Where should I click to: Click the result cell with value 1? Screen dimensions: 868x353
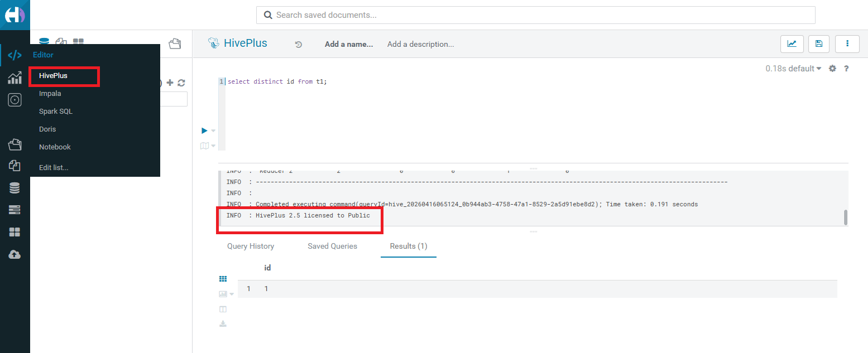pyautogui.click(x=266, y=289)
